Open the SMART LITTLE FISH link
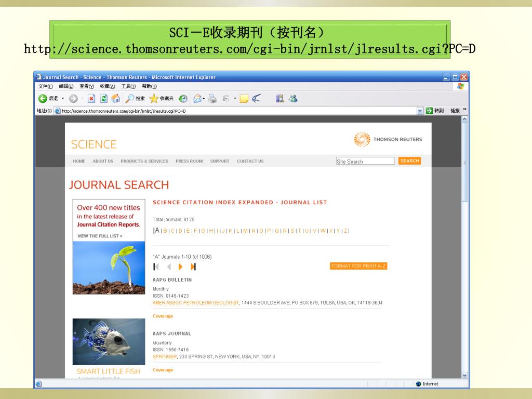Viewport: 532px width, 399px height. (x=108, y=371)
